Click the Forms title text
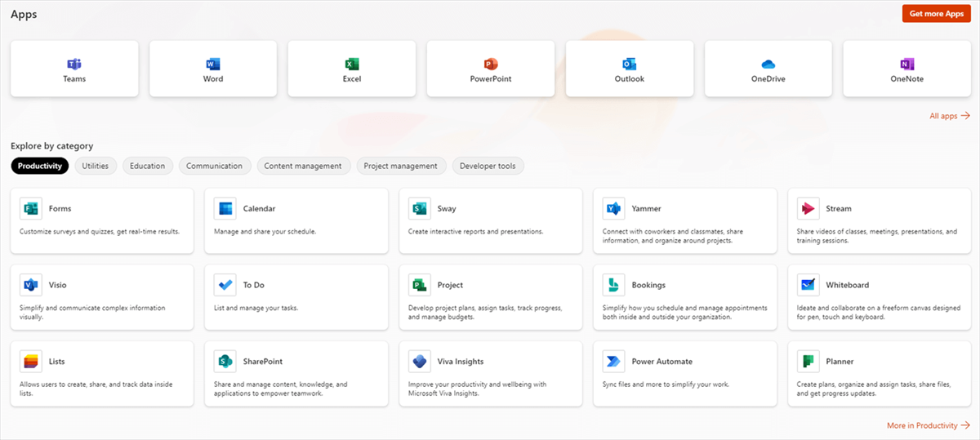980x440 pixels. [x=60, y=209]
